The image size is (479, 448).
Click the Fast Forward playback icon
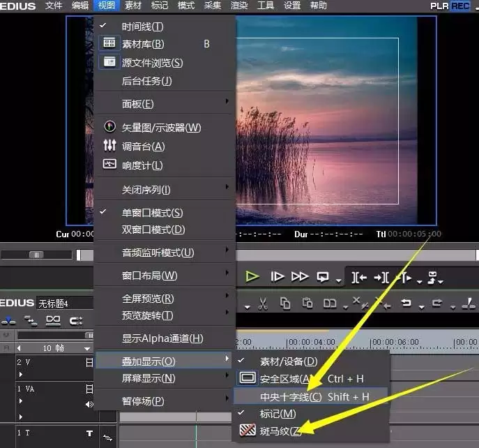[x=299, y=277]
